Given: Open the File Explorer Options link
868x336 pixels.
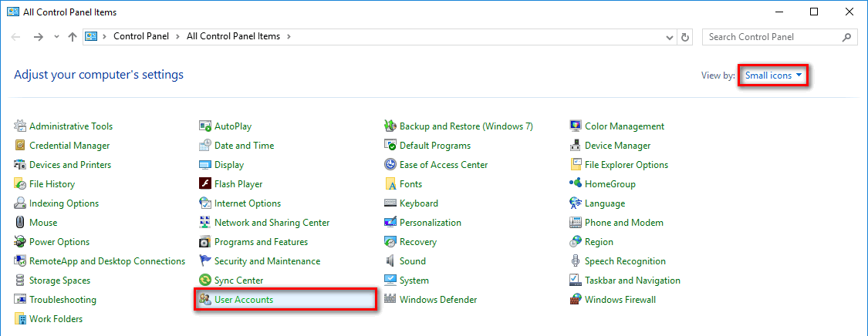Looking at the screenshot, I should click(627, 165).
